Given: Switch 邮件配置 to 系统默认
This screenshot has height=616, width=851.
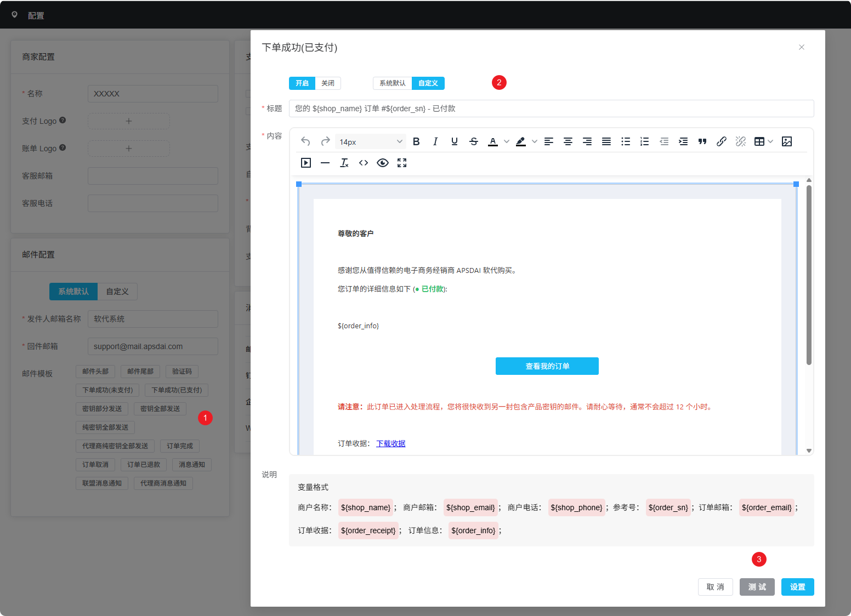Looking at the screenshot, I should (73, 292).
